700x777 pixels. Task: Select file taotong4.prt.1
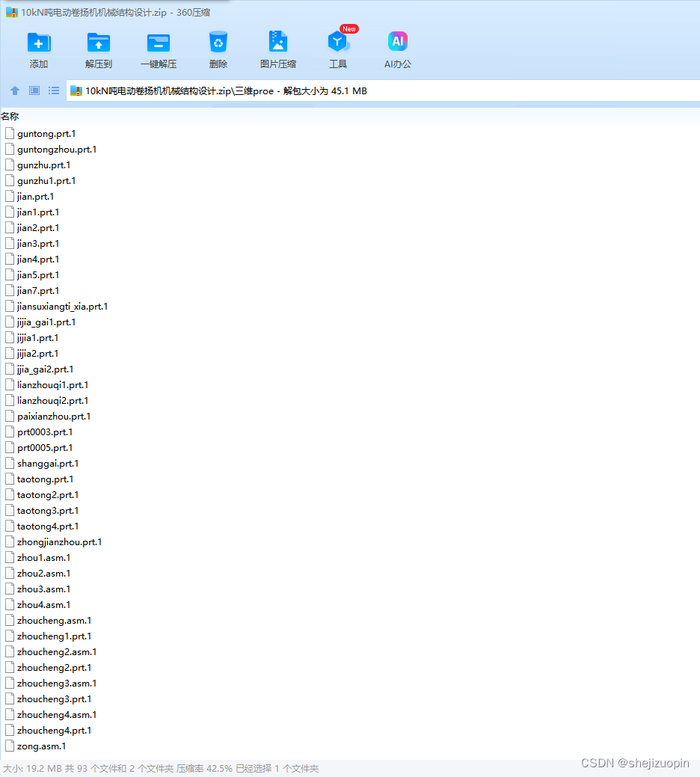(x=42, y=526)
